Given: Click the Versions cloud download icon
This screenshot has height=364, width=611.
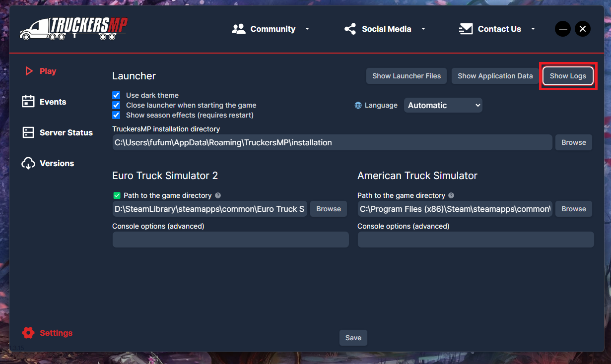Looking at the screenshot, I should 28,163.
